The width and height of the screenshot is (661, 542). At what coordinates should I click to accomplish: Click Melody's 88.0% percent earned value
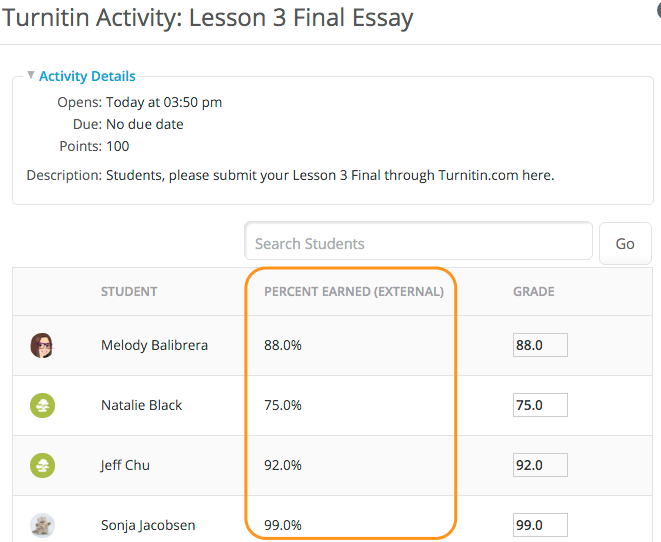coord(283,345)
